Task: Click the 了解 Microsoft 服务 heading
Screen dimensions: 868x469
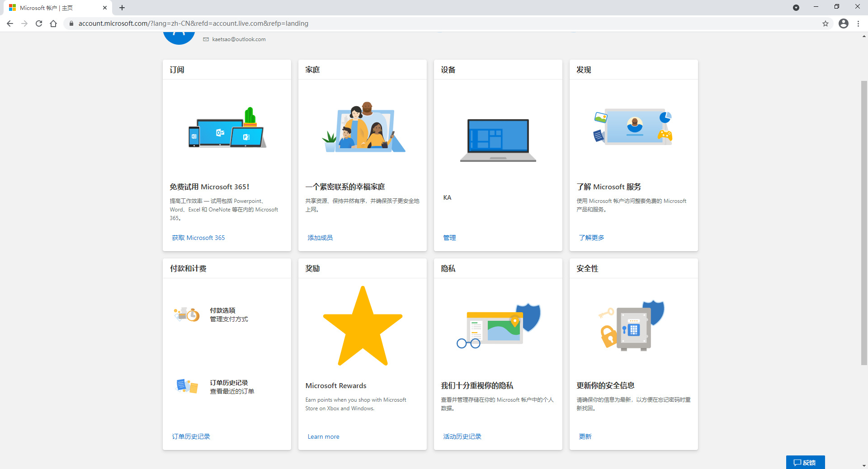Action: [x=609, y=187]
